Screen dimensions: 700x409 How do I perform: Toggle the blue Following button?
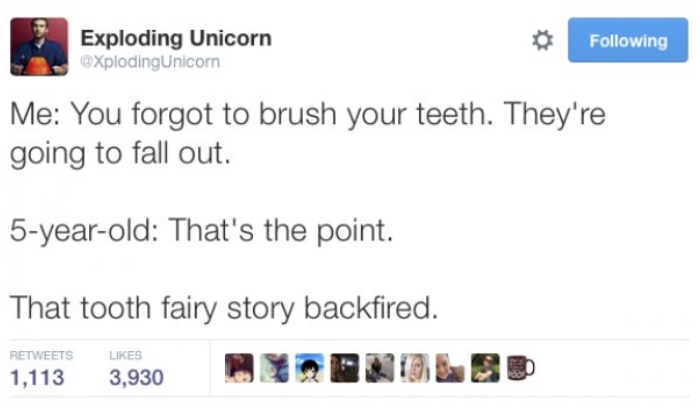click(628, 41)
